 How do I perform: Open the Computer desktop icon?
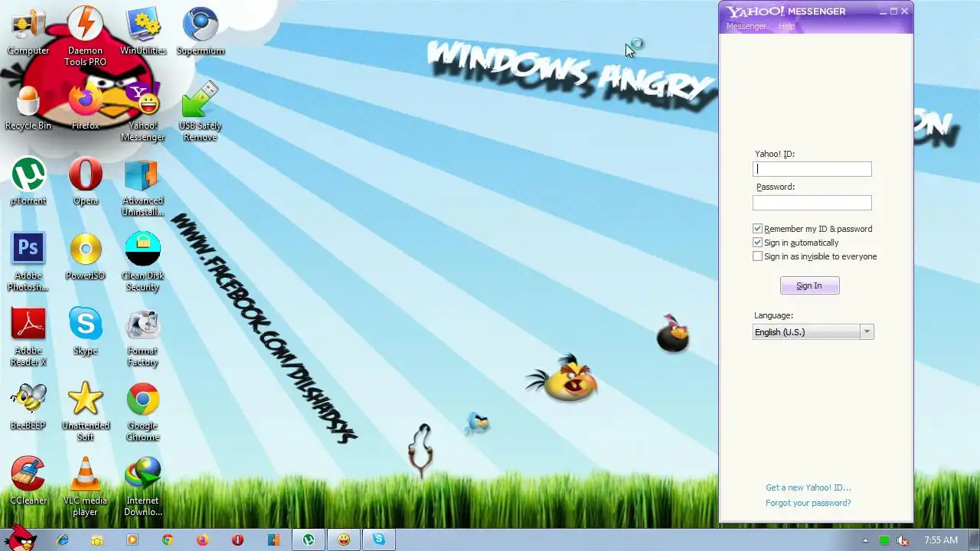click(x=28, y=32)
